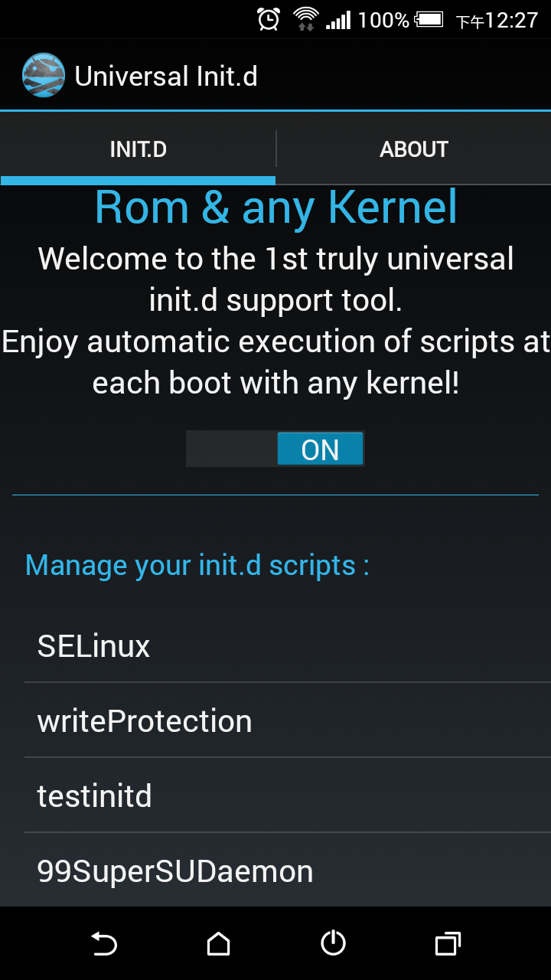Tap the 100% battery percentage text

coord(383,20)
